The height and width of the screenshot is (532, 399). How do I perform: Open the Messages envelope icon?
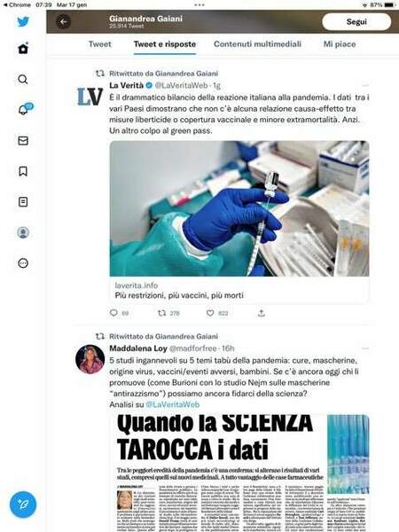(23, 140)
